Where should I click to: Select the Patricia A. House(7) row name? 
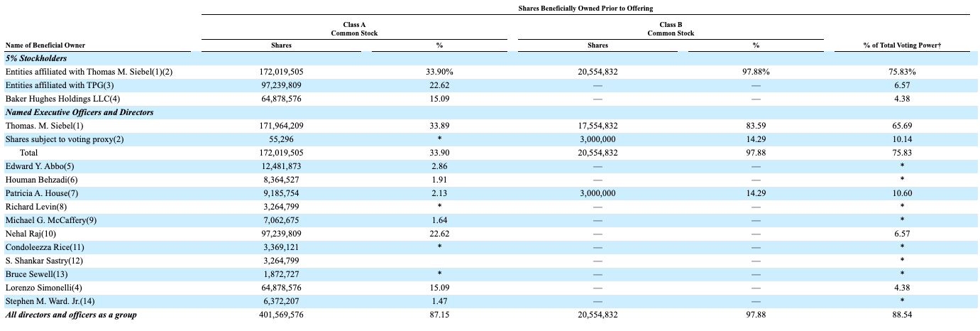pos(42,193)
